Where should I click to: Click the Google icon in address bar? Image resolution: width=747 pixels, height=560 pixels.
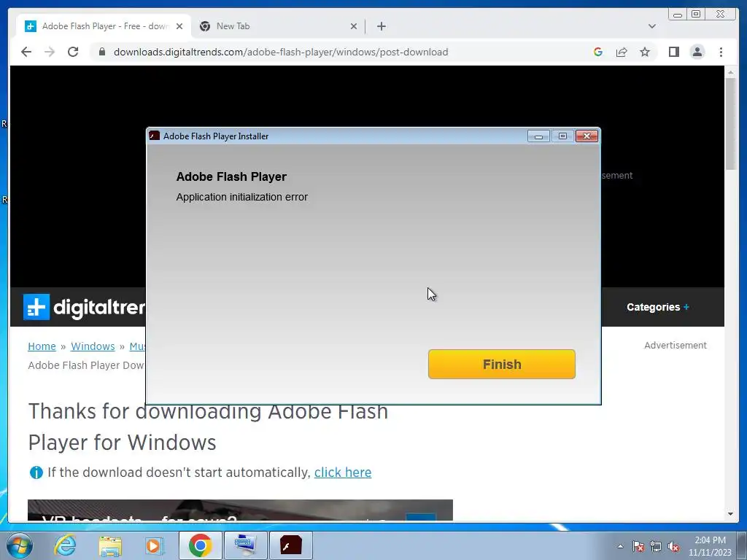coord(598,52)
